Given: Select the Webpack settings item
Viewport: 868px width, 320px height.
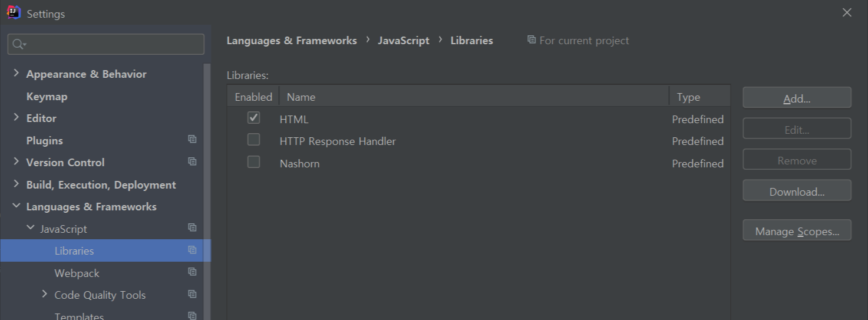Looking at the screenshot, I should (x=77, y=273).
